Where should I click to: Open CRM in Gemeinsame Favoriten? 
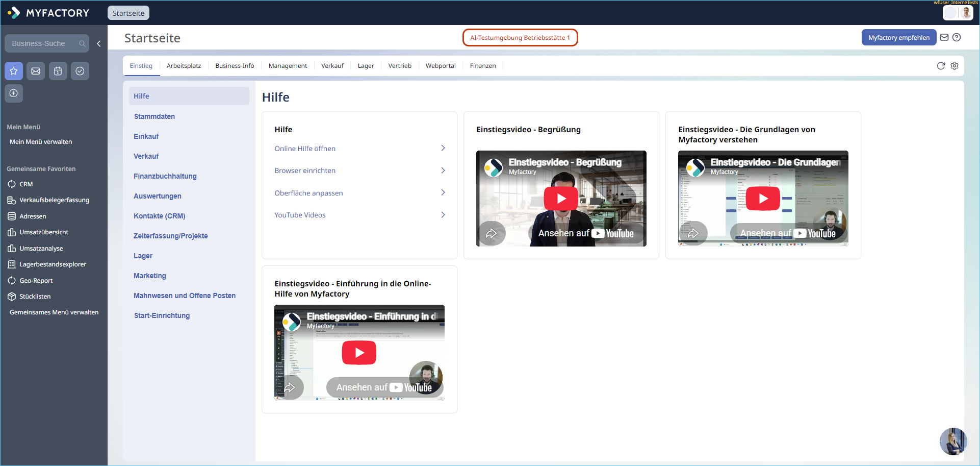pos(26,184)
